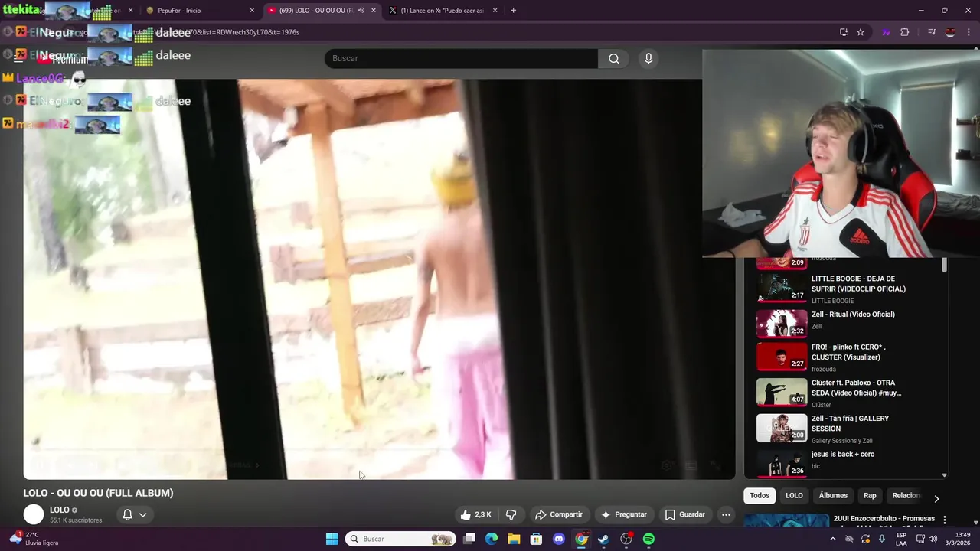The width and height of the screenshot is (980, 551).
Task: Close the Lance on X tab
Action: pyautogui.click(x=495, y=11)
